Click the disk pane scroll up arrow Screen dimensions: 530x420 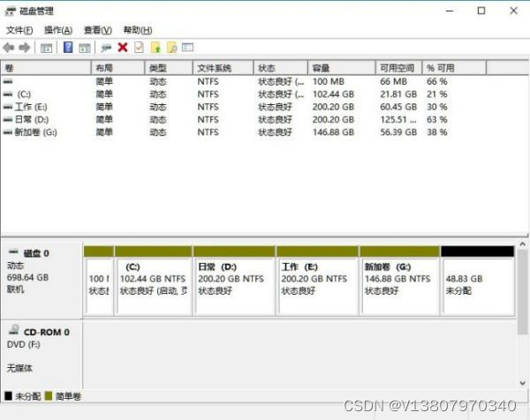pyautogui.click(x=523, y=244)
